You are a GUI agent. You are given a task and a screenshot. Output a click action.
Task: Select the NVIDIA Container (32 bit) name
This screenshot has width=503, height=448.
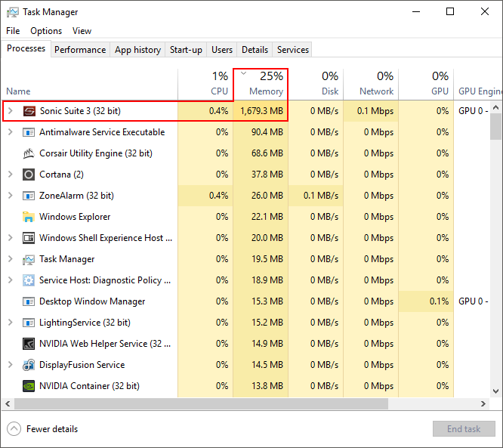click(89, 386)
